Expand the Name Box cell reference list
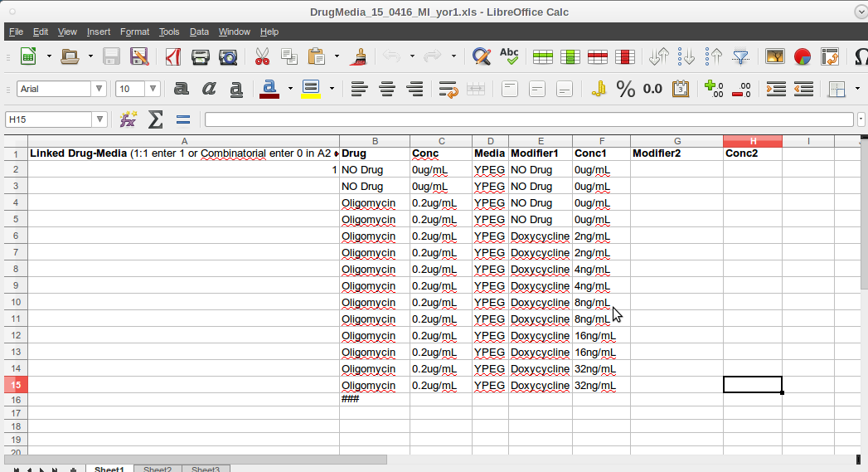868x472 pixels. click(x=99, y=119)
